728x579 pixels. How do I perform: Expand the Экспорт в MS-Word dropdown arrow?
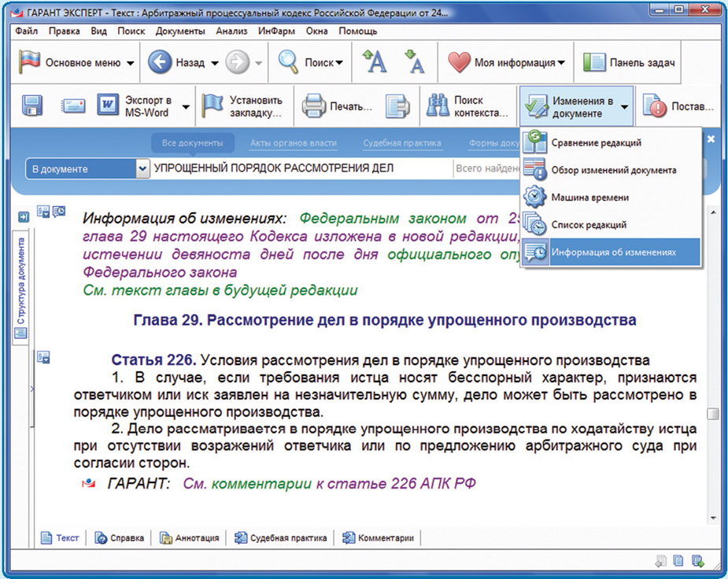[x=187, y=107]
